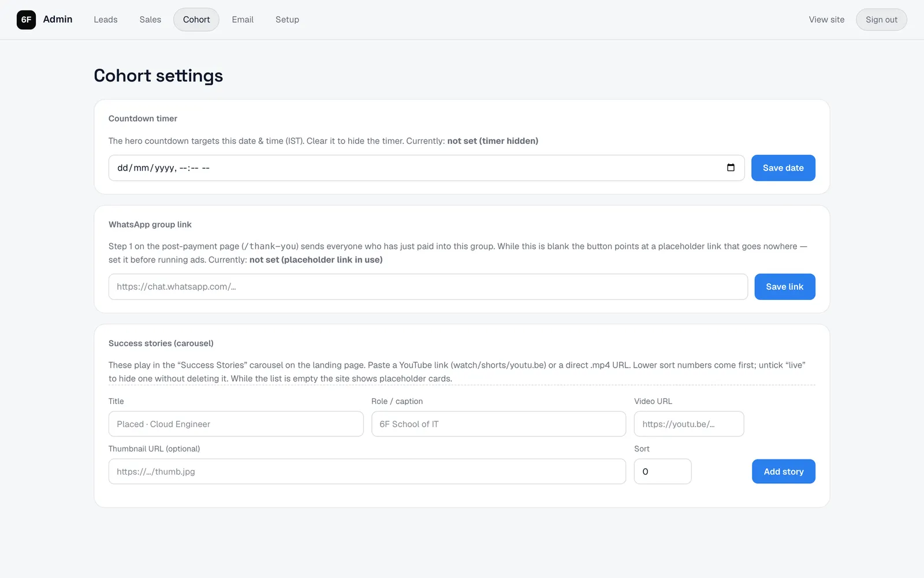Go to the Sales tab
Image resolution: width=924 pixels, height=578 pixels.
[x=150, y=20]
